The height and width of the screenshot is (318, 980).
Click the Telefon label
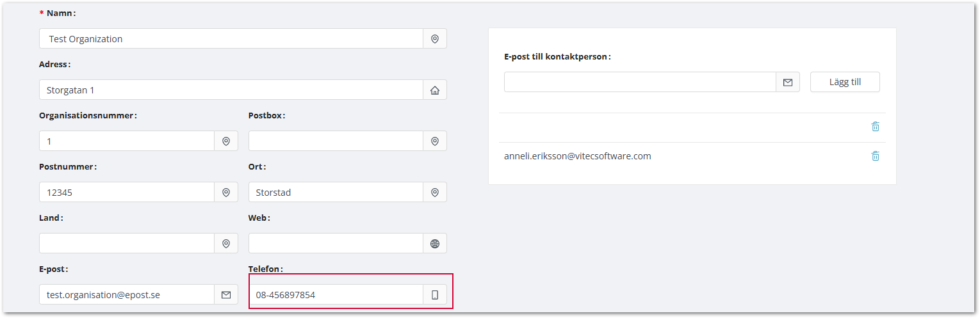click(x=265, y=269)
